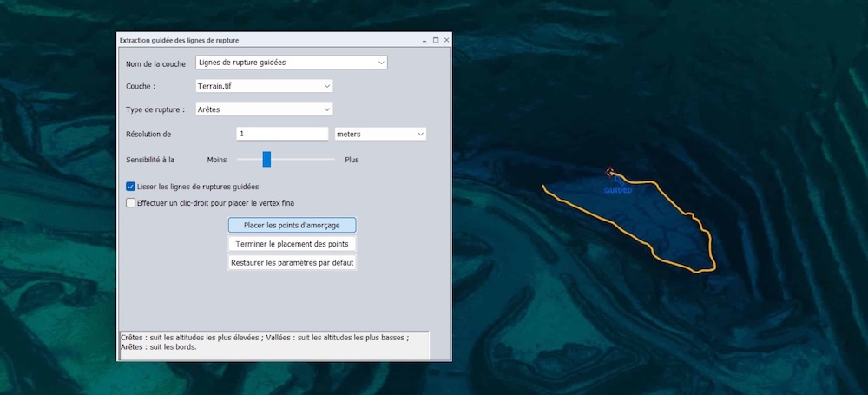The width and height of the screenshot is (868, 395).
Task: Open the meters unit dropdown
Action: [x=380, y=134]
